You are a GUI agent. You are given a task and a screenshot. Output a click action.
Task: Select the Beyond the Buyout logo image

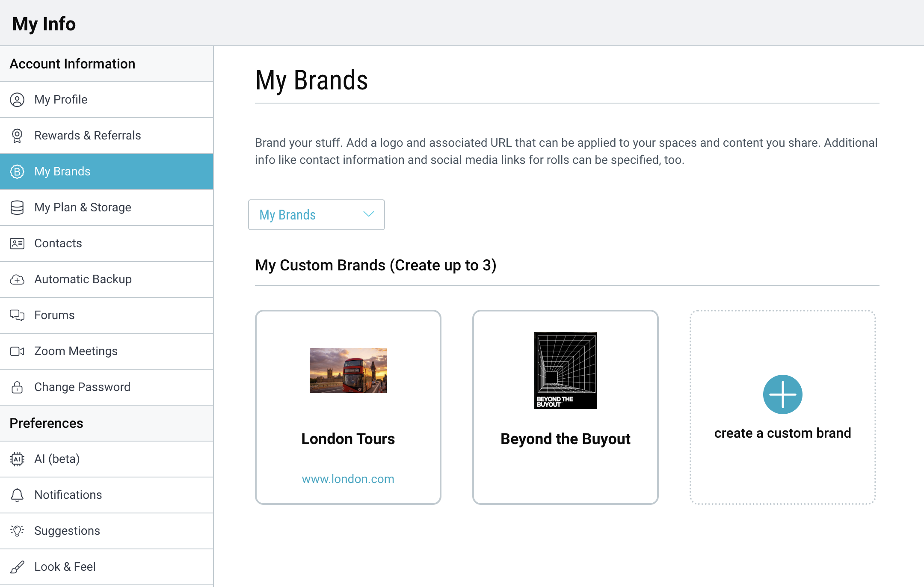pos(565,371)
